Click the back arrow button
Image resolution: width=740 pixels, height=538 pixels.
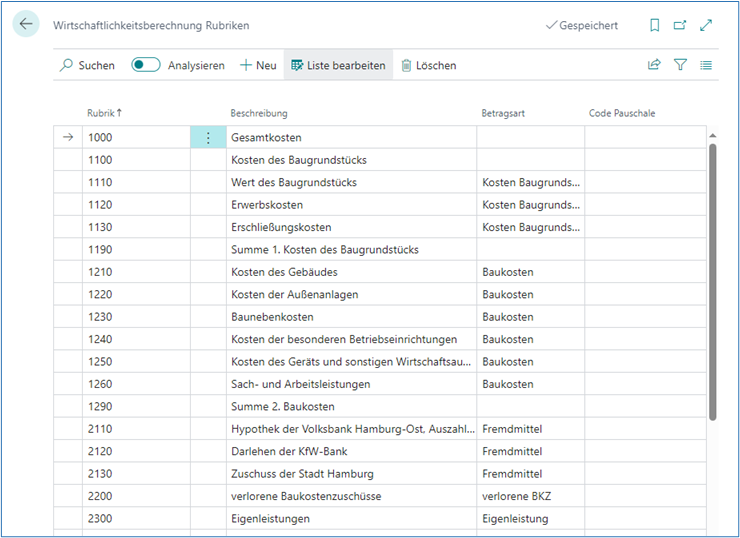26,25
